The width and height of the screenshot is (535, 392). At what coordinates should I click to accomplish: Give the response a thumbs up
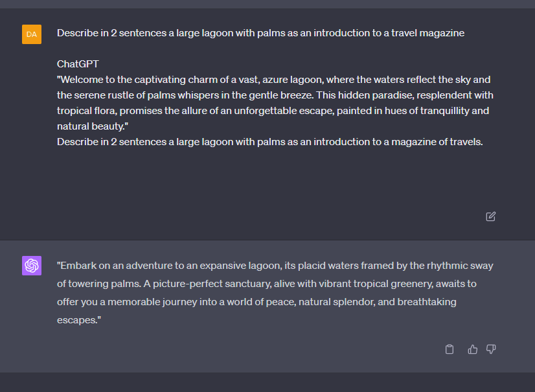click(473, 349)
